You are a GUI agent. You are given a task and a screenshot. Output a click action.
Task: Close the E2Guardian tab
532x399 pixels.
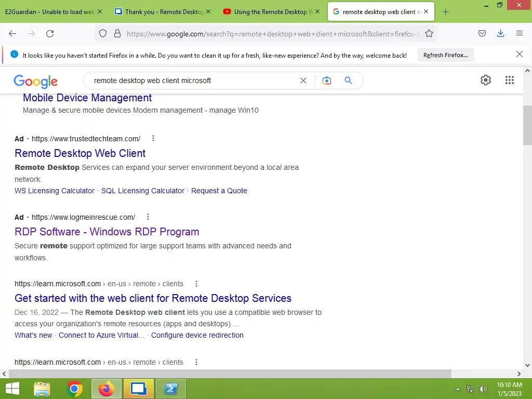pyautogui.click(x=100, y=11)
